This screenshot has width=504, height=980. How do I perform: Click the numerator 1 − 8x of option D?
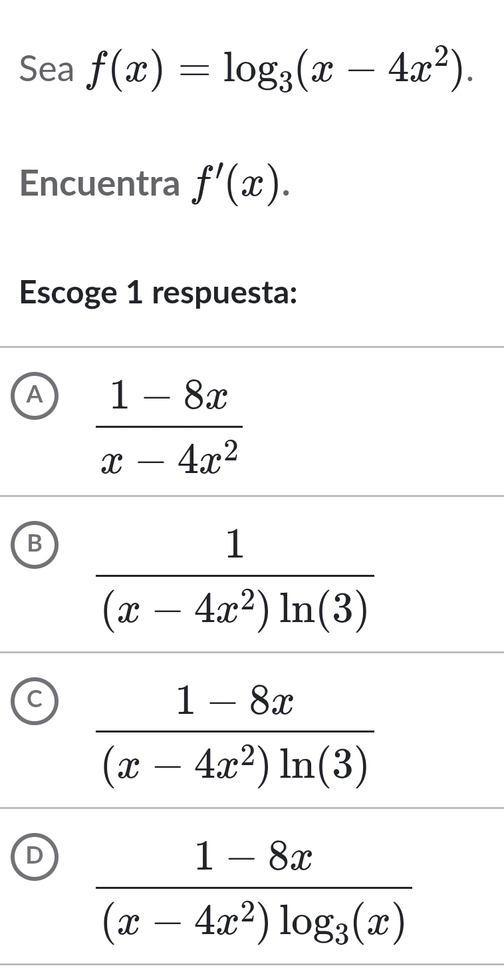(254, 858)
